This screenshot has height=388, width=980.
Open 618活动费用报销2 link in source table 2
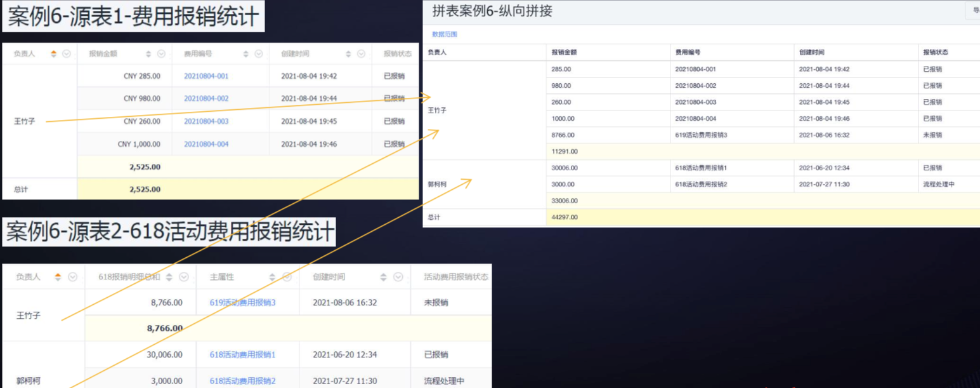pyautogui.click(x=243, y=381)
